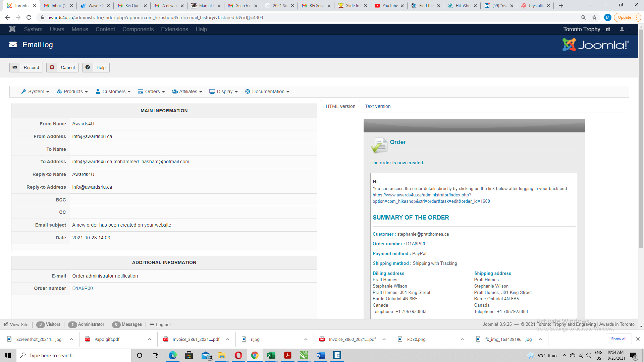Viewport: 644px width, 362px height.
Task: Open the user account icon menu
Action: coord(622,29)
